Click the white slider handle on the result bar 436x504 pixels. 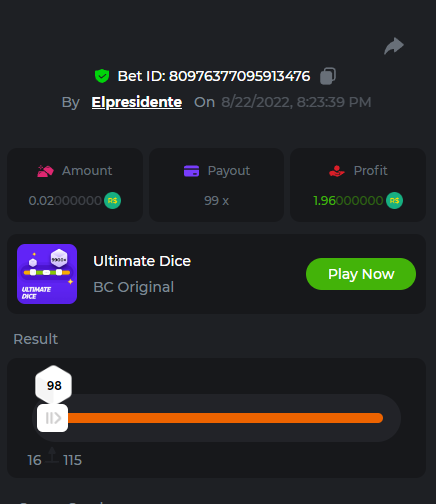point(52,418)
